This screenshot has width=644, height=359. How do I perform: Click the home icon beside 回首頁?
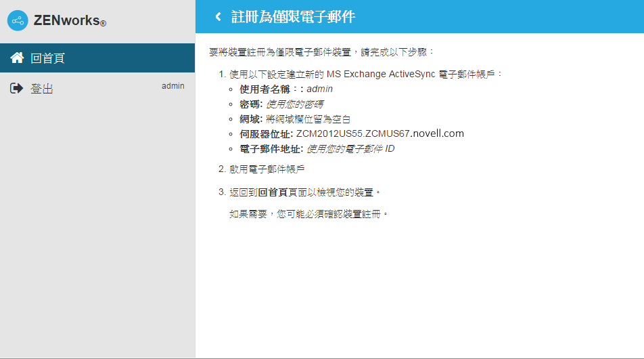[x=17, y=58]
